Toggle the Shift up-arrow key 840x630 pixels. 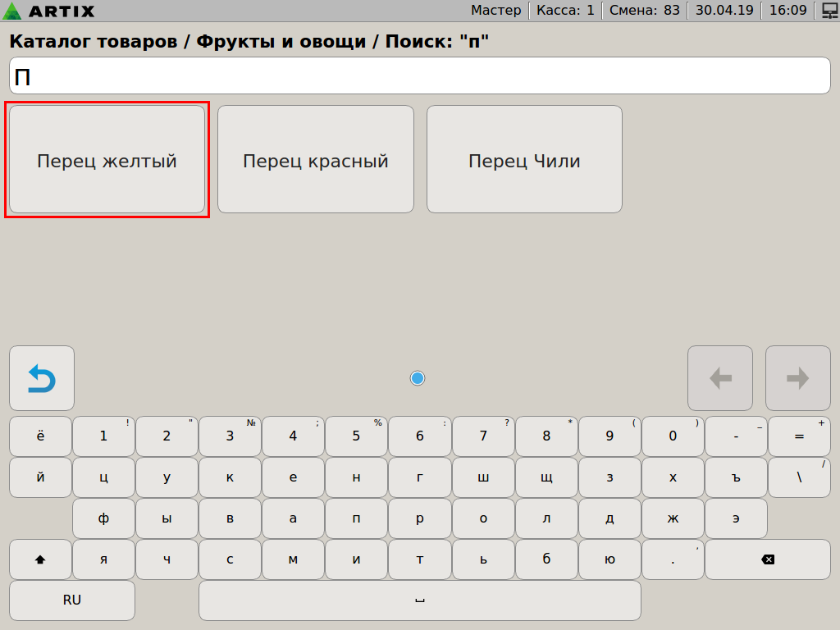40,559
